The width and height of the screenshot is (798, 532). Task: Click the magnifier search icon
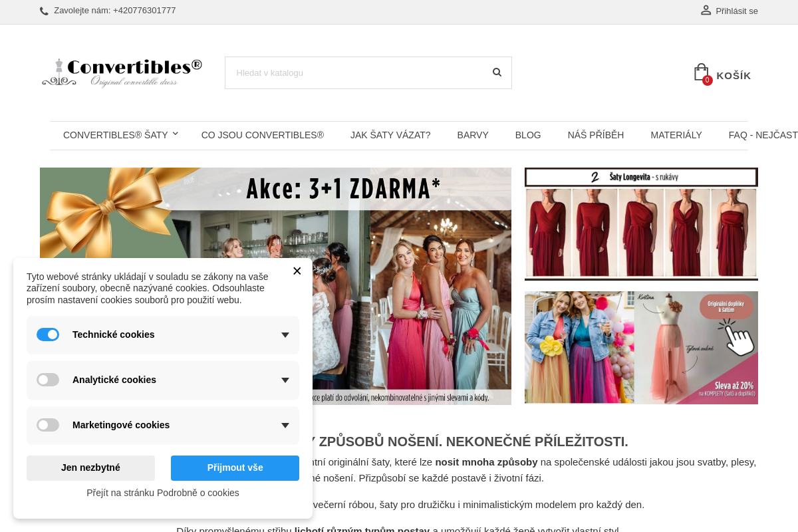[497, 72]
